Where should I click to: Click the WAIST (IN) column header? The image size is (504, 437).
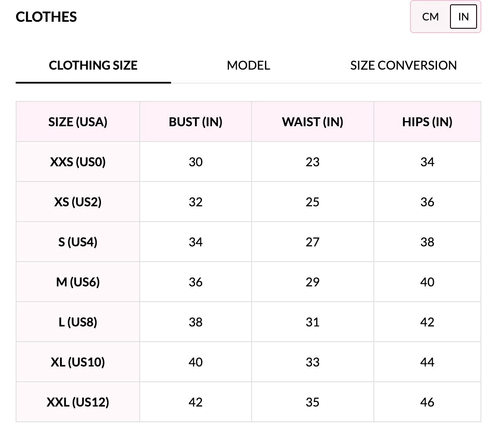(x=312, y=122)
